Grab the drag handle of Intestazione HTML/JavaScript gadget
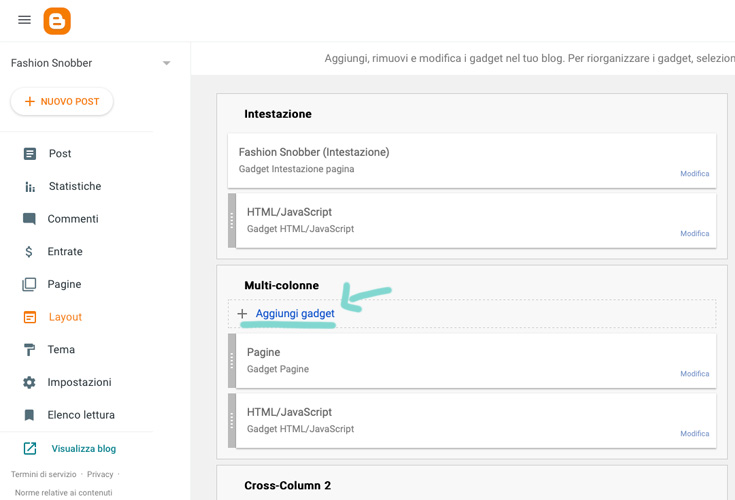The width and height of the screenshot is (735, 500). point(232,221)
